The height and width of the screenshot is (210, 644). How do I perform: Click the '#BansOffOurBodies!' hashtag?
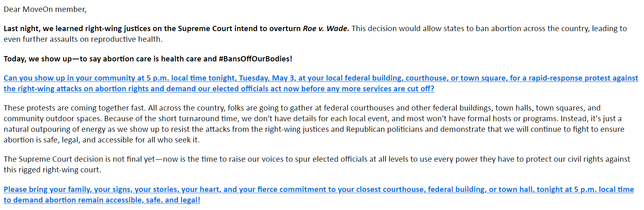(255, 59)
